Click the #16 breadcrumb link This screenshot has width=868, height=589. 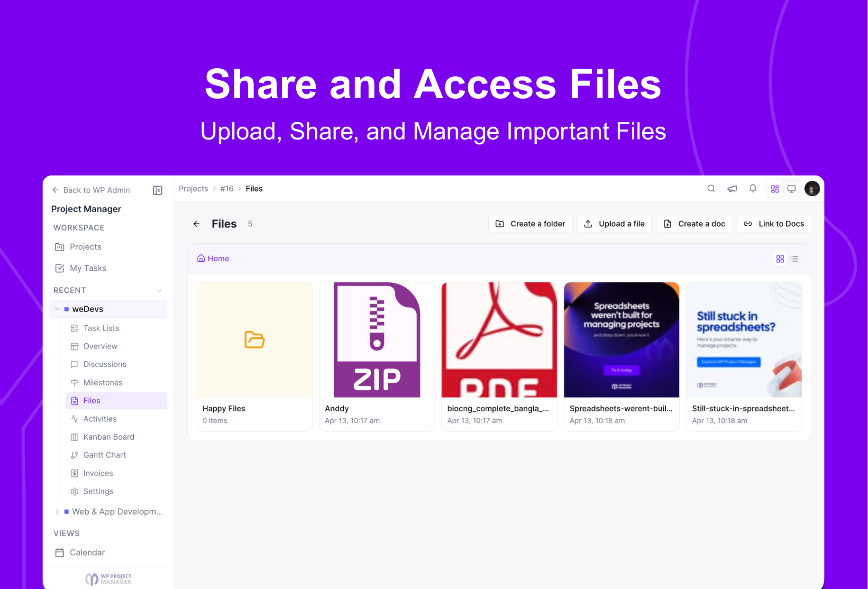pyautogui.click(x=227, y=189)
